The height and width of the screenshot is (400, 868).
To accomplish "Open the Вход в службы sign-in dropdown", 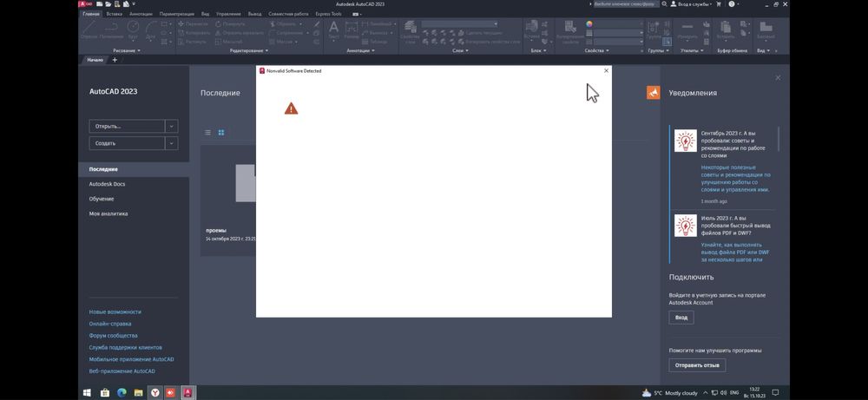I will coord(694,3).
